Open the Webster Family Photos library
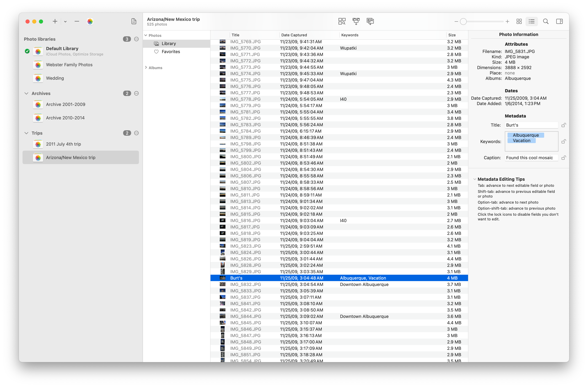The width and height of the screenshot is (588, 387). [x=69, y=65]
